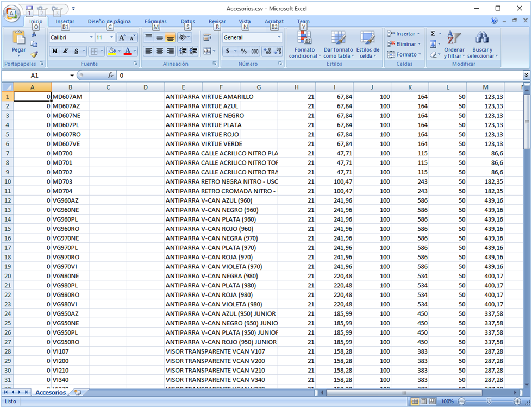Click the formula bar input showing 0
Screen dimensions: 532x408
coord(320,76)
